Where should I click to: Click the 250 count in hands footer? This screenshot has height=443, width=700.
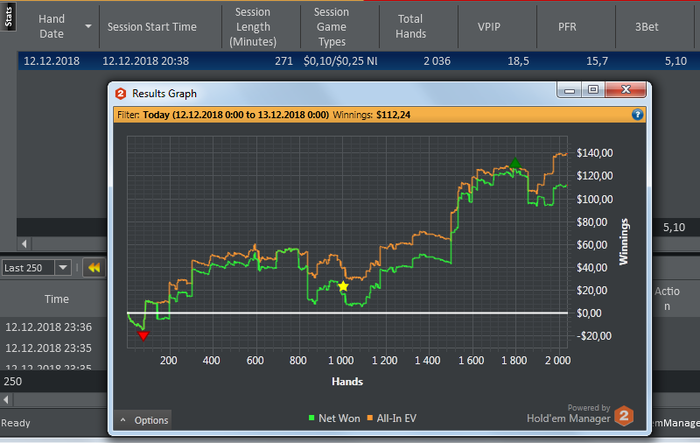coord(12,381)
